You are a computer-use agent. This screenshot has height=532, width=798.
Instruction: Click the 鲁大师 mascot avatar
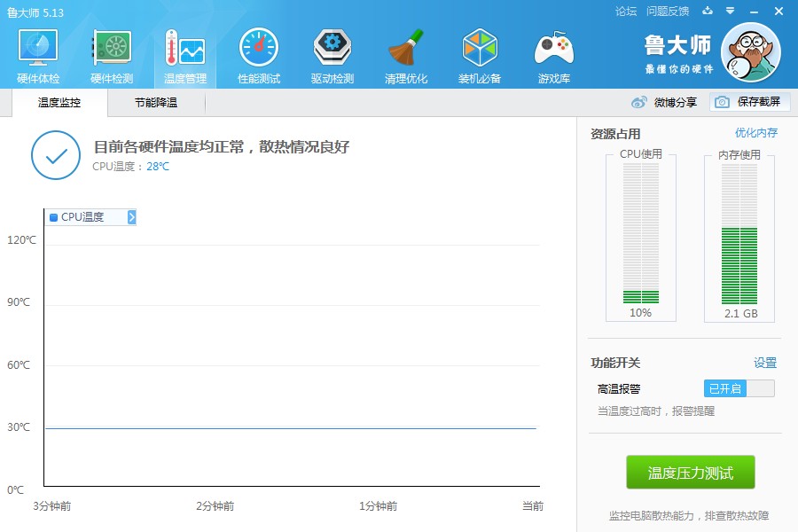tap(751, 52)
